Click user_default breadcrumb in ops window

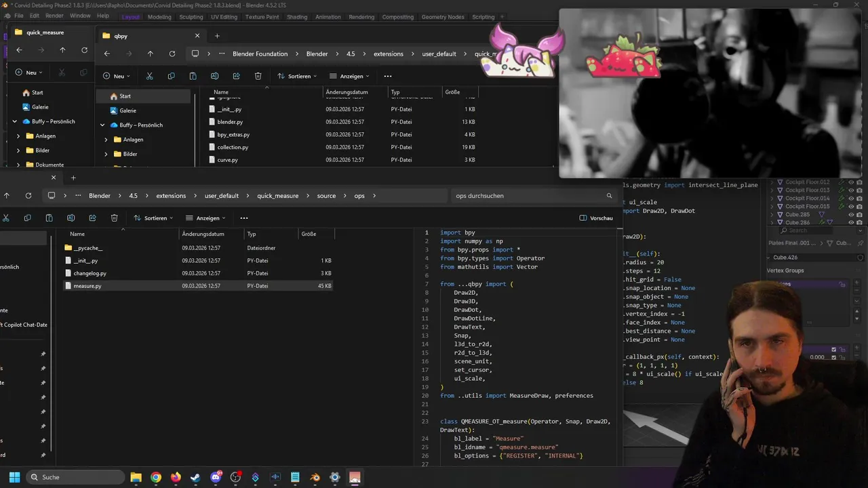[x=222, y=195]
